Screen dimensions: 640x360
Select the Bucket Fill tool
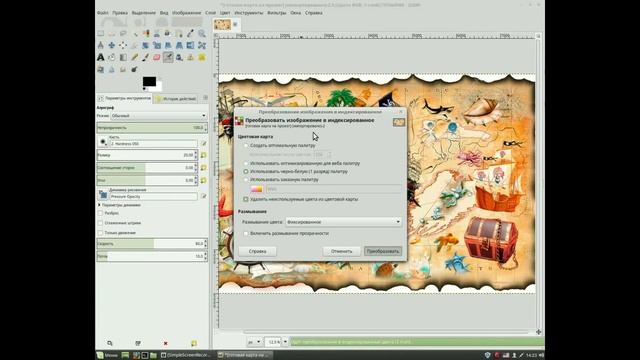[111, 57]
